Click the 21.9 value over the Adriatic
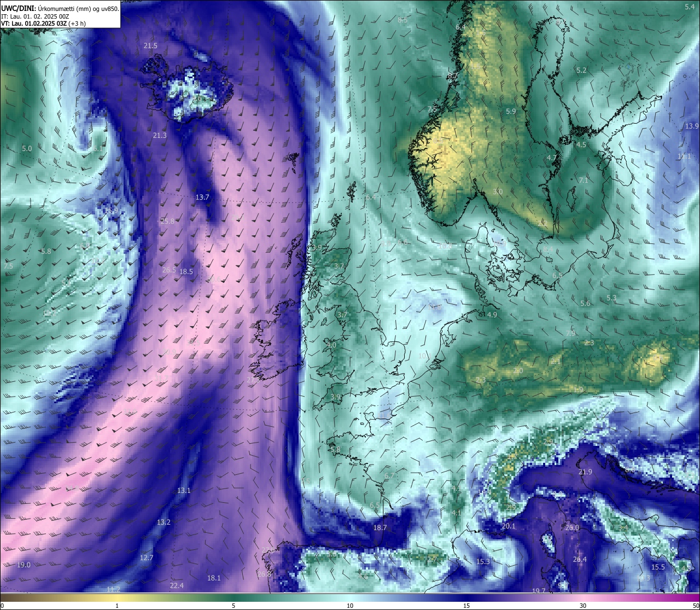Screen dimensions: 700x610 [585, 472]
